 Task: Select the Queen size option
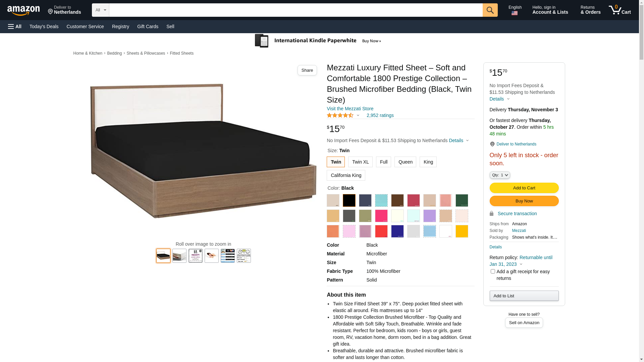point(405,162)
